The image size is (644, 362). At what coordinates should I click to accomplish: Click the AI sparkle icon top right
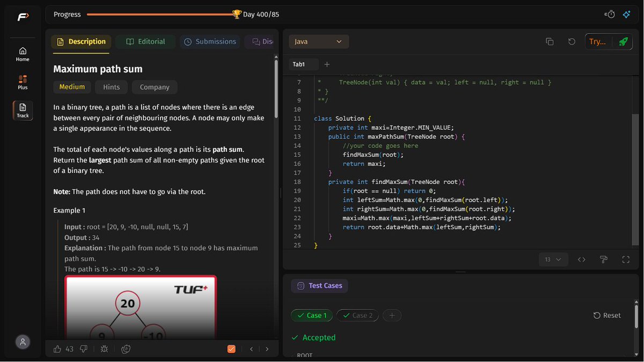click(626, 14)
